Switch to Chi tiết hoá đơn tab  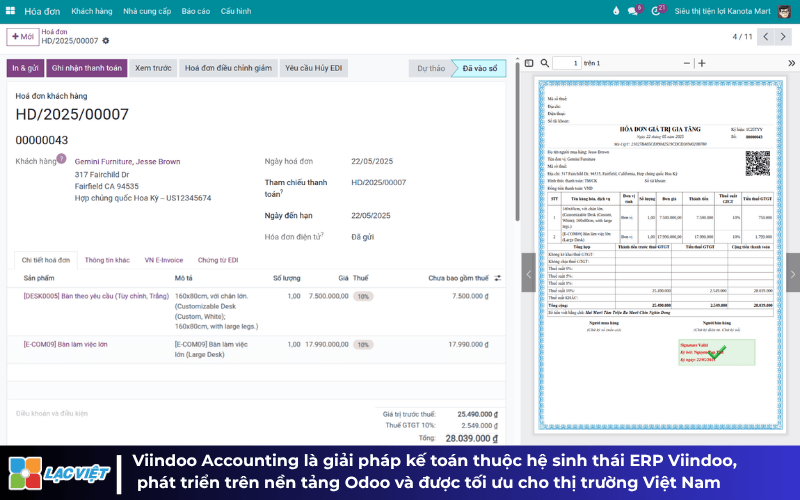[46, 260]
